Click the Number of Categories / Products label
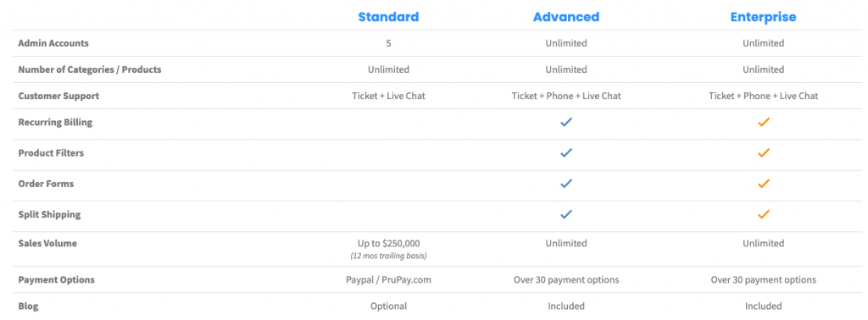Image resolution: width=868 pixels, height=320 pixels. coord(90,69)
